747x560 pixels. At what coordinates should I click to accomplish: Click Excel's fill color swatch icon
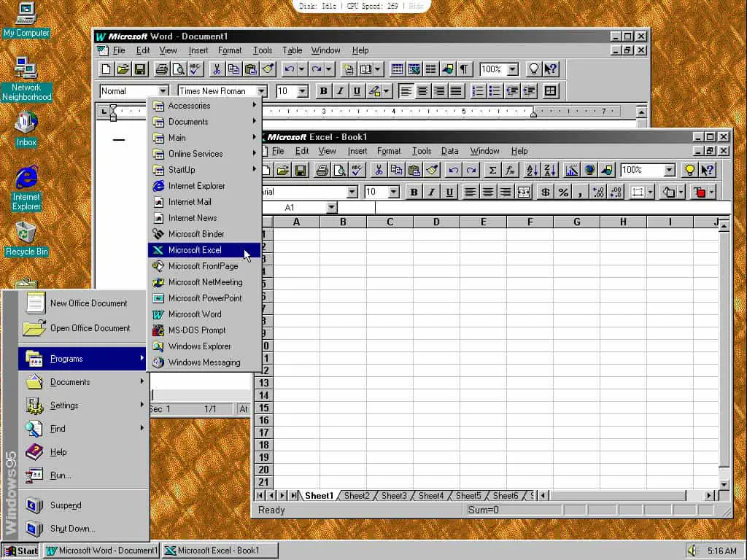coord(700,192)
